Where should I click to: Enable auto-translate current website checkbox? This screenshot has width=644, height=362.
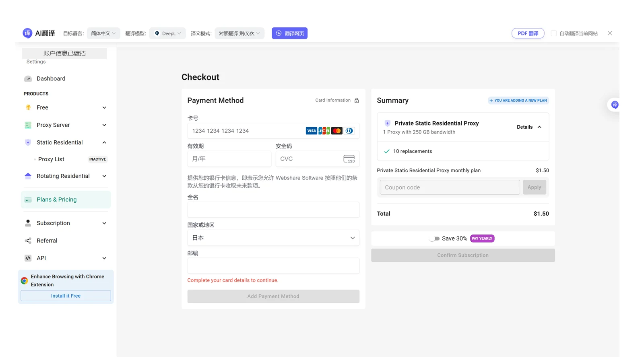(554, 33)
